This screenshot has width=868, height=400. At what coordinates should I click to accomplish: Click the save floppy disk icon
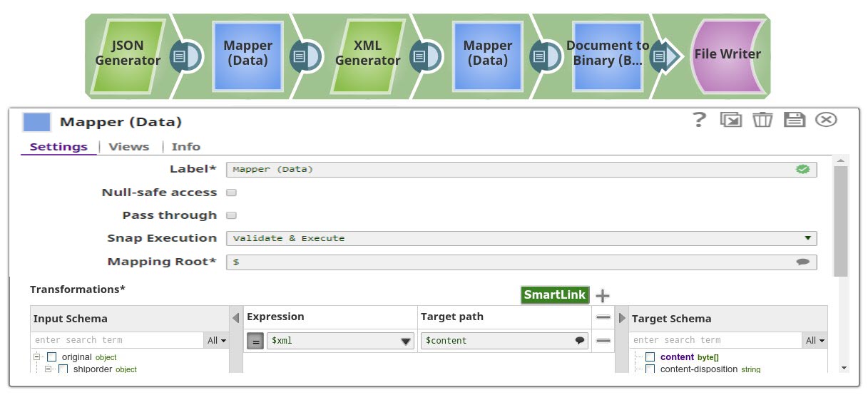pyautogui.click(x=794, y=120)
